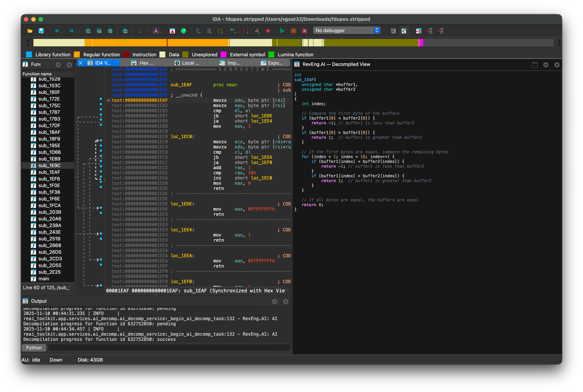Start the process with the green play button

tap(282, 31)
